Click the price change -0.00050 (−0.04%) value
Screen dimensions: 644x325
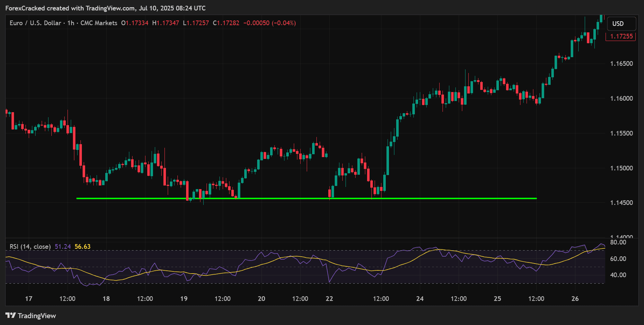(269, 23)
